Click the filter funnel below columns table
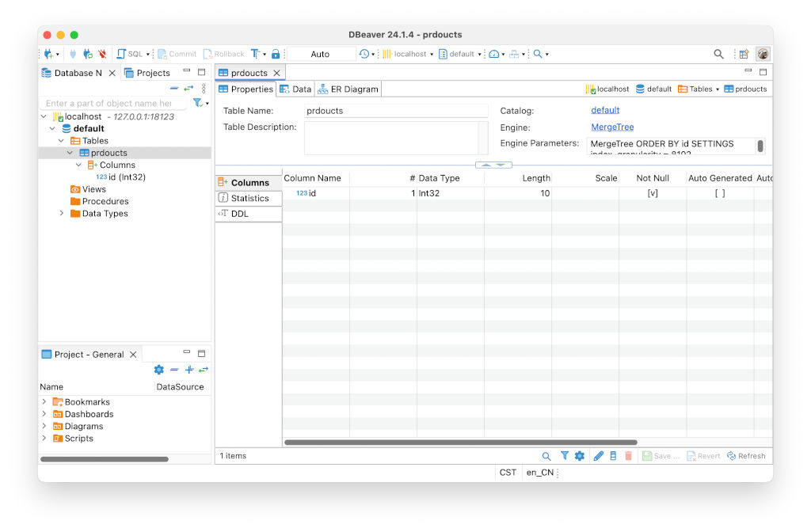Screen dimensions: 811x532 click(564, 456)
